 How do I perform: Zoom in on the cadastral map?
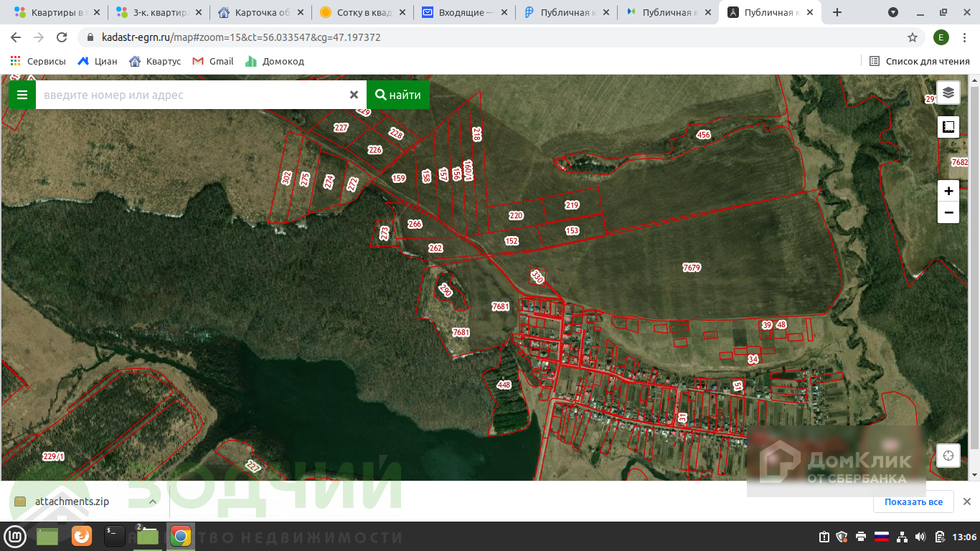click(x=948, y=191)
